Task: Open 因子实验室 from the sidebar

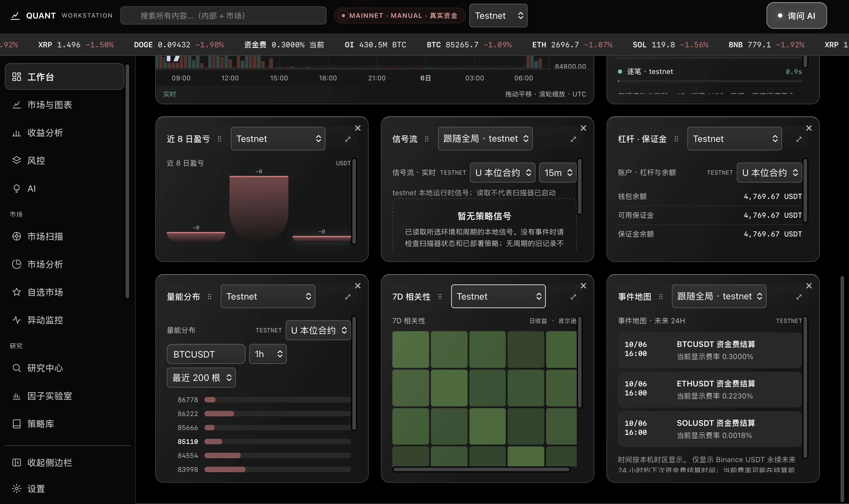Action: [x=65, y=396]
